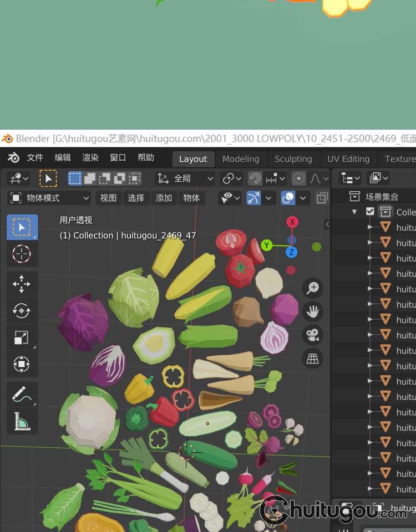Pick the Scale tool
Viewport: 416px width, 532px height.
coord(22,337)
